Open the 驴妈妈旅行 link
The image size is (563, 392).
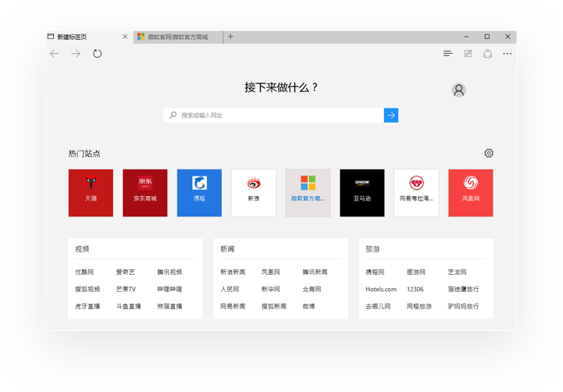tap(463, 307)
